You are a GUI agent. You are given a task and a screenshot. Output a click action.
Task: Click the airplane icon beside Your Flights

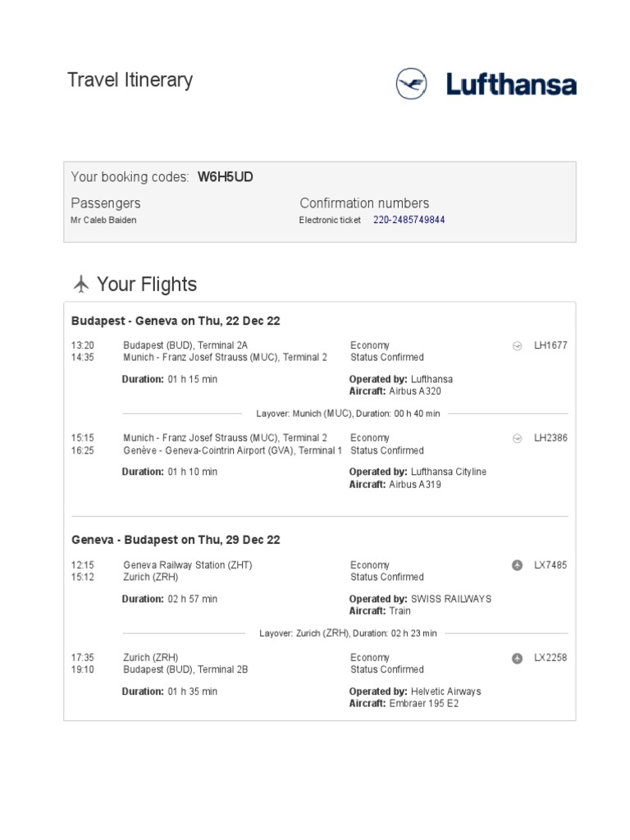click(81, 285)
